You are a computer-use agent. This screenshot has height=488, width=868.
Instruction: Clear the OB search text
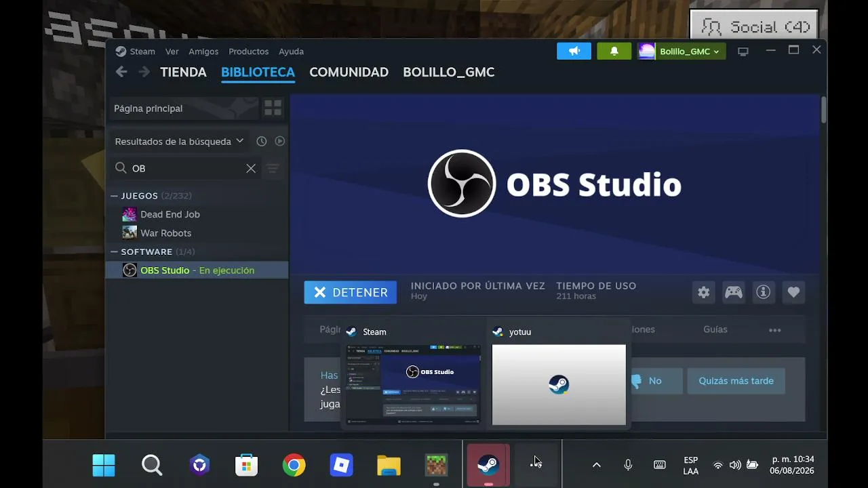(x=251, y=168)
